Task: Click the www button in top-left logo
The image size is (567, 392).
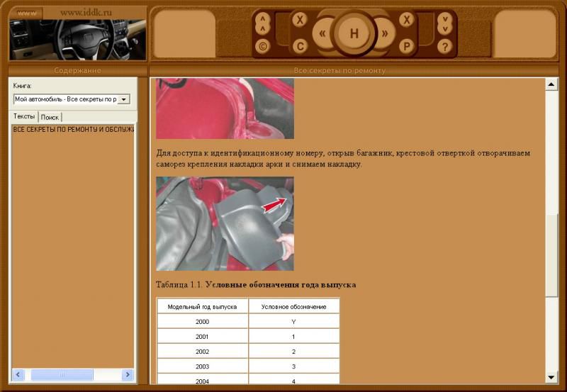Action: (26, 13)
